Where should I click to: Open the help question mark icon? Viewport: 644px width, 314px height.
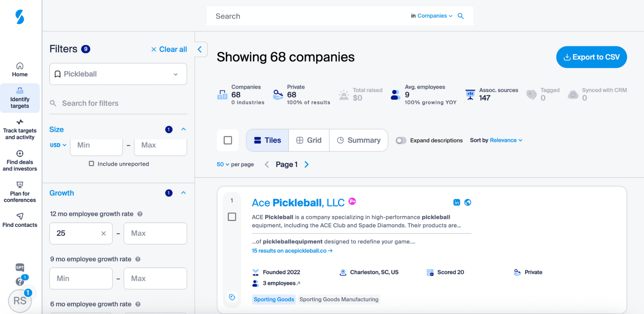20,282
